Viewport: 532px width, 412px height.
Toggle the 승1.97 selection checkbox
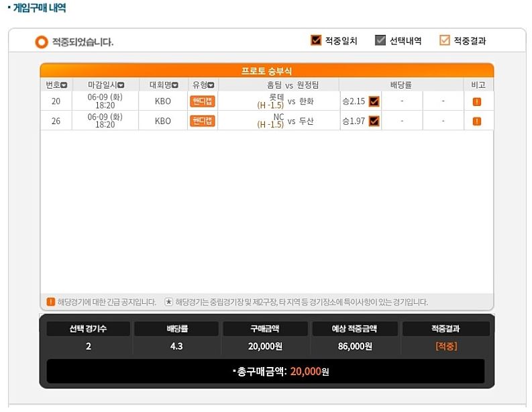(x=374, y=121)
